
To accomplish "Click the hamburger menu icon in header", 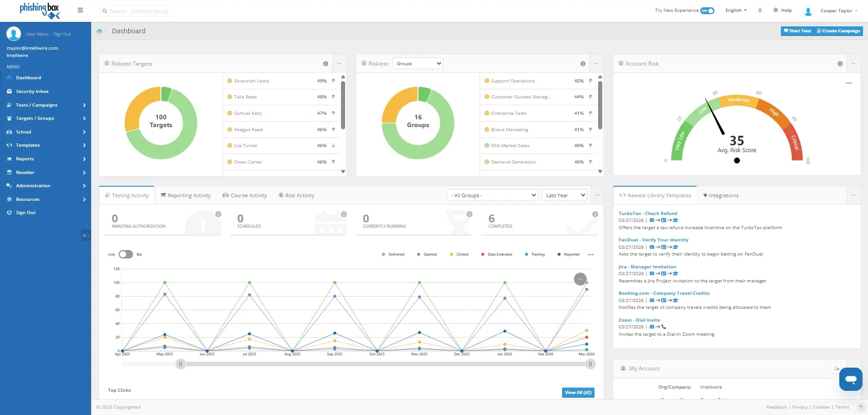I will click(x=80, y=10).
